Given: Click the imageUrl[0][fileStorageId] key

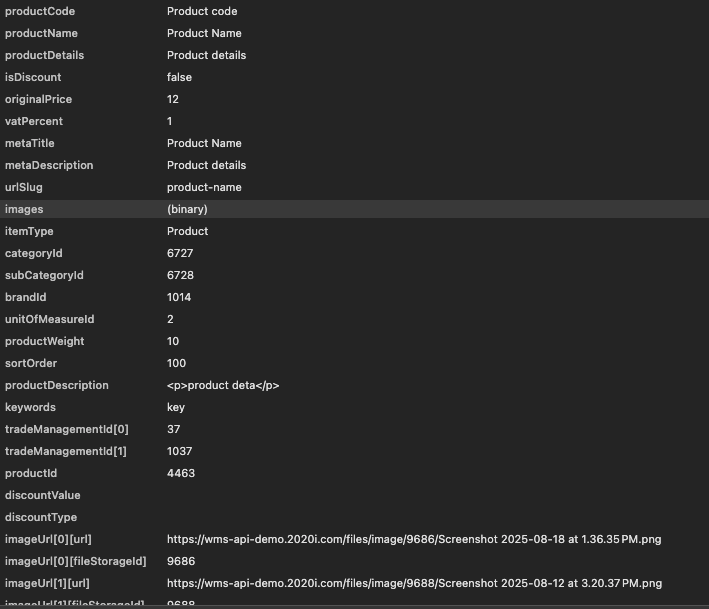Looking at the screenshot, I should click(x=76, y=562).
